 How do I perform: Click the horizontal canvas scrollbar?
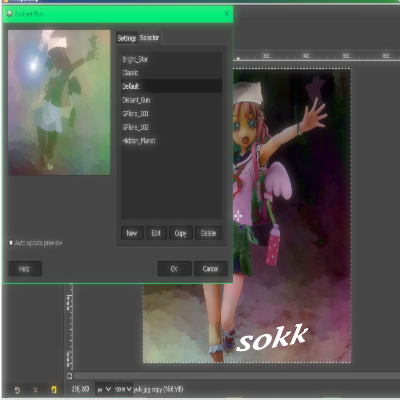pos(236,376)
